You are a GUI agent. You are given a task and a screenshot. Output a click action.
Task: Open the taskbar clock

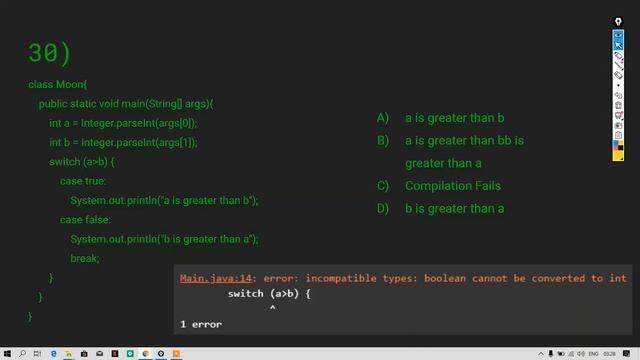(609, 354)
